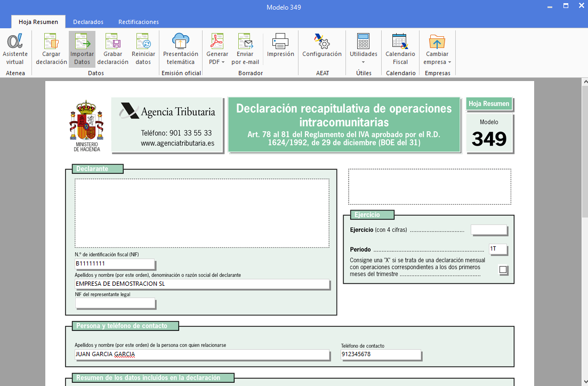Minimize the Modelo 349 window
The width and height of the screenshot is (588, 386).
pos(550,7)
